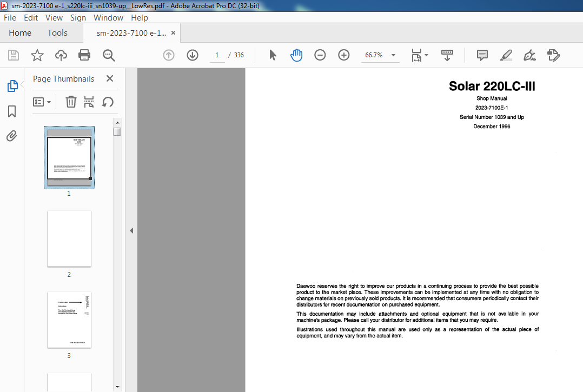
Task: Open the Window menu
Action: click(x=108, y=17)
